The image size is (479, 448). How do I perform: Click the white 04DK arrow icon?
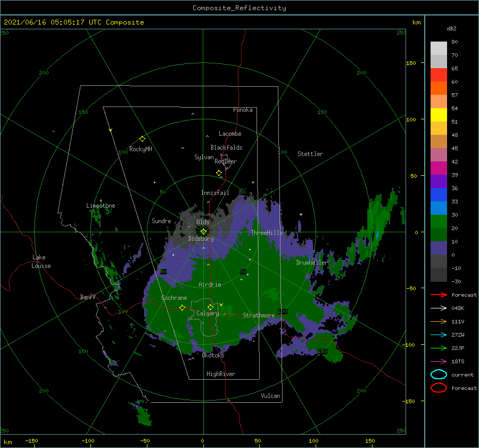[x=439, y=308]
